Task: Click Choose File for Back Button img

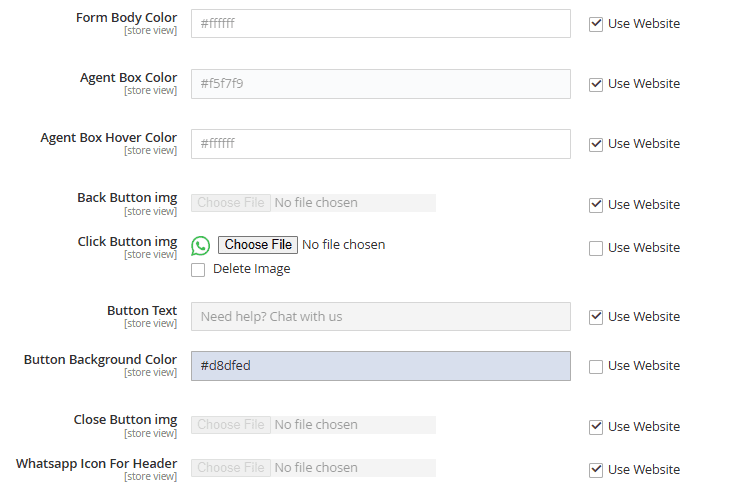Action: click(231, 203)
